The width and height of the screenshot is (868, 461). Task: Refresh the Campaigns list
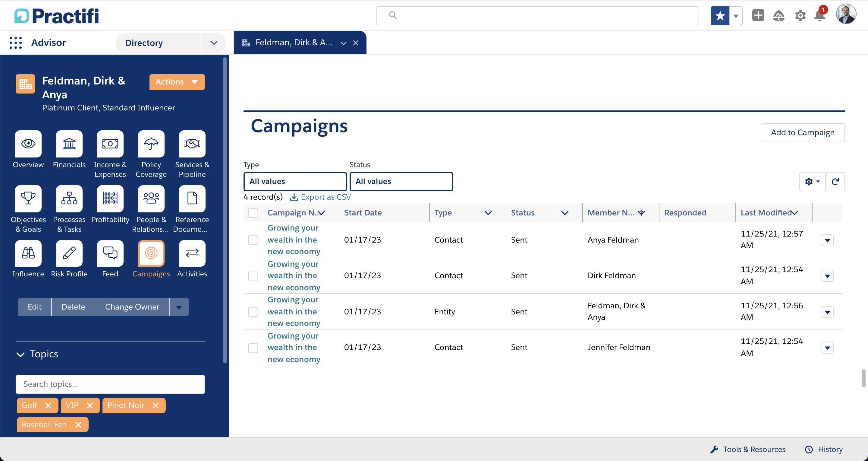(835, 182)
